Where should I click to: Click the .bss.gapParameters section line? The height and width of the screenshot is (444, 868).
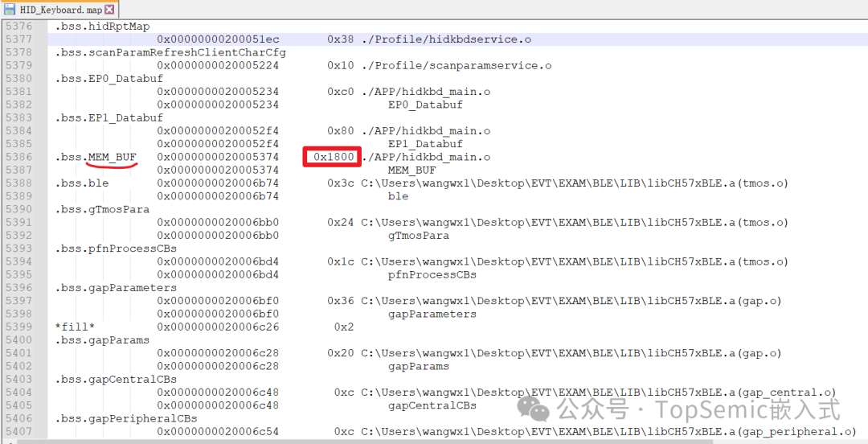point(116,287)
